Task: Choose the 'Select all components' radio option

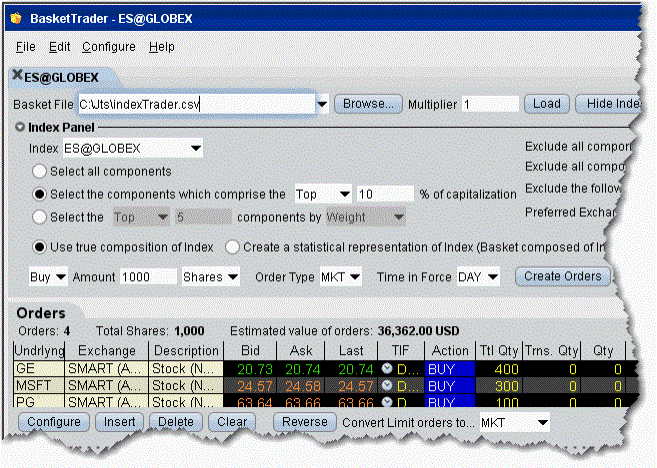Action: click(x=41, y=171)
